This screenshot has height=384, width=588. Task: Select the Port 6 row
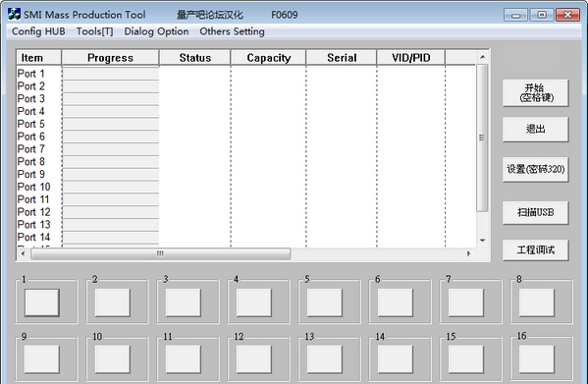click(x=246, y=137)
